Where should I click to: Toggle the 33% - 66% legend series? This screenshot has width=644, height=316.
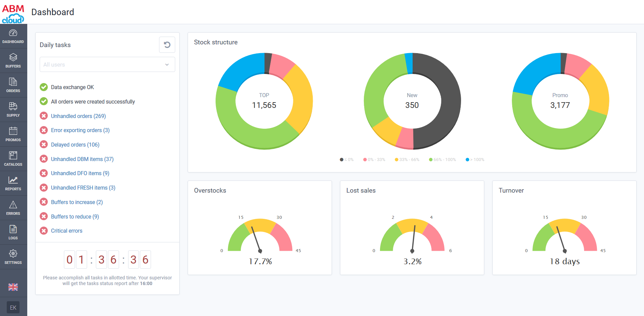(407, 160)
